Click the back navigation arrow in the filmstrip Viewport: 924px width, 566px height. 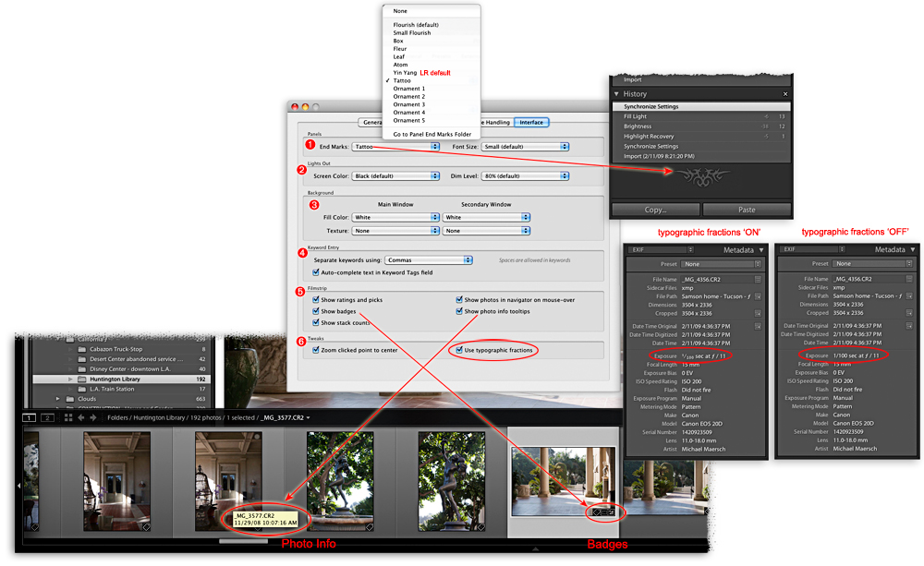tap(80, 418)
